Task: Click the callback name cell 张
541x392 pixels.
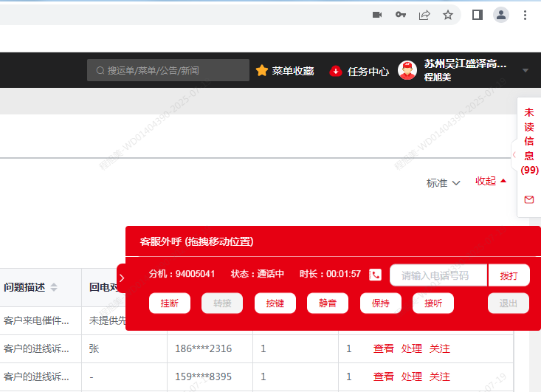Action: (x=94, y=348)
